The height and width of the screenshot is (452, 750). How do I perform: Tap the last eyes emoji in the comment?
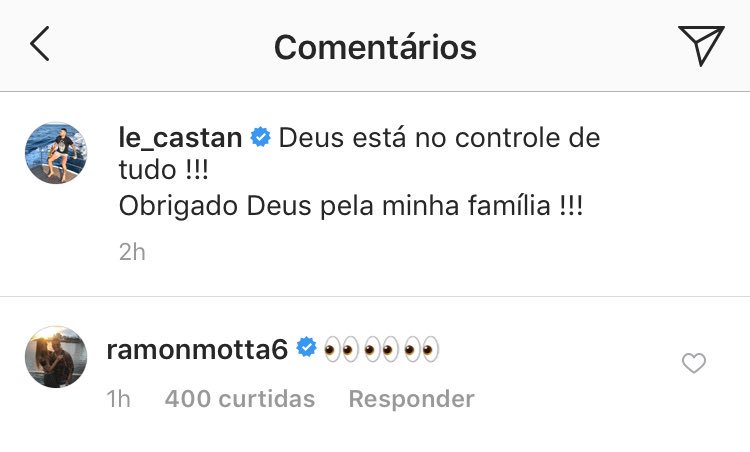(423, 349)
